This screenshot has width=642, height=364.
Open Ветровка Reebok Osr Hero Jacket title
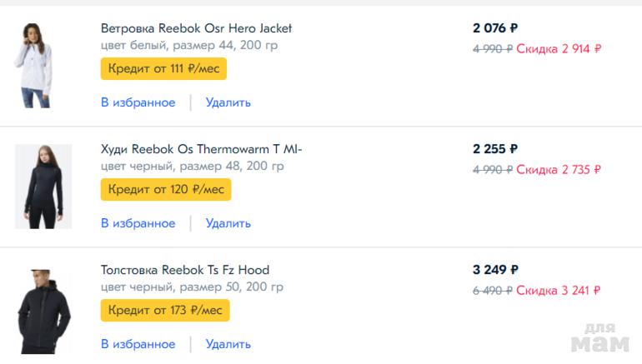(196, 28)
